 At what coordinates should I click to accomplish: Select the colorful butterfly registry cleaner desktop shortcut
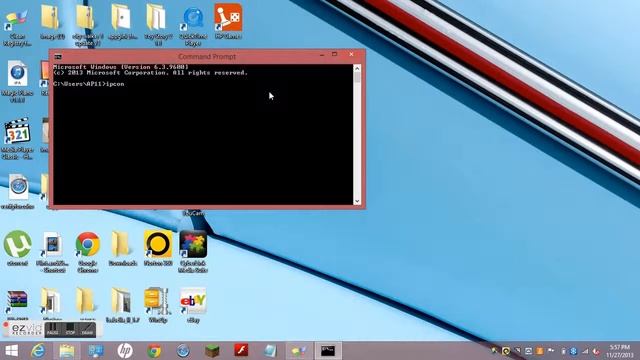click(17, 27)
